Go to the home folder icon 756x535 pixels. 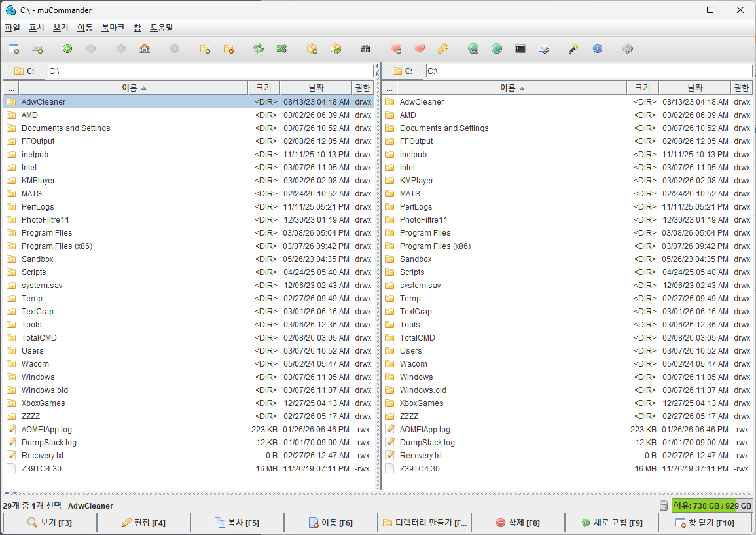pyautogui.click(x=145, y=48)
